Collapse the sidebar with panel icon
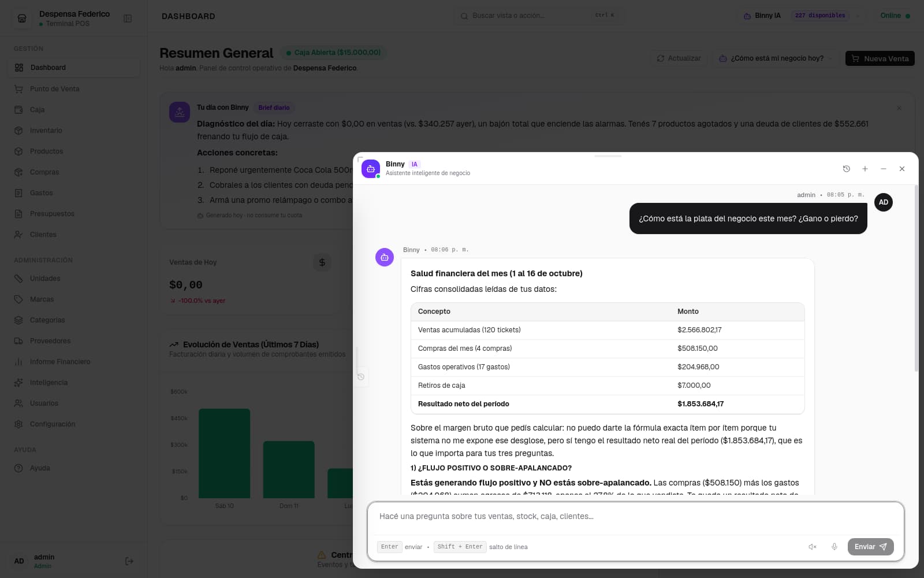924x578 pixels. (128, 18)
